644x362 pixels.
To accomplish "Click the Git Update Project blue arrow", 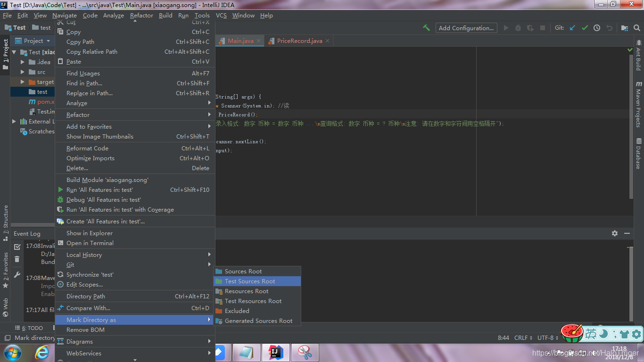I will (x=572, y=28).
